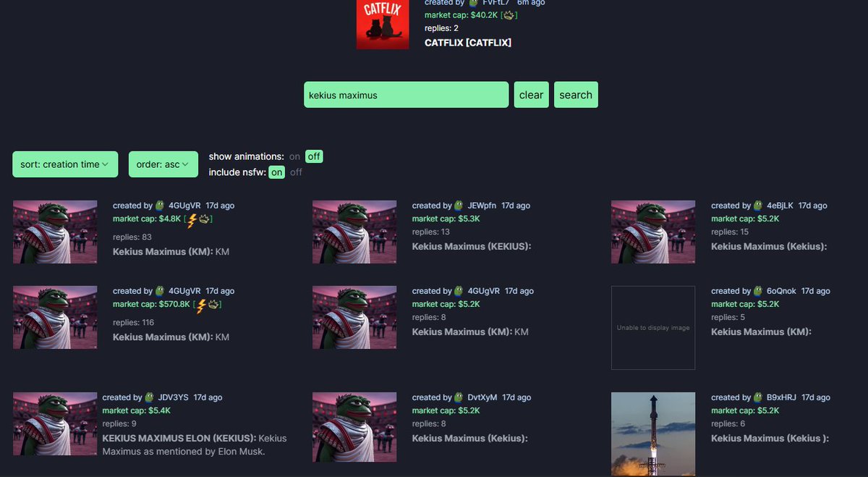
Task: Click the clear button
Action: coord(532,95)
